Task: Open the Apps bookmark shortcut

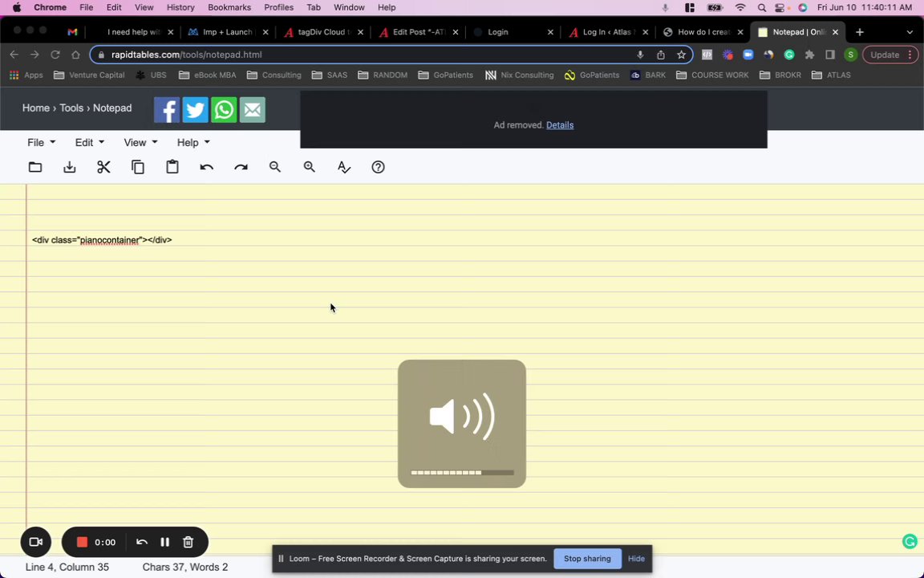Action: 26,75
